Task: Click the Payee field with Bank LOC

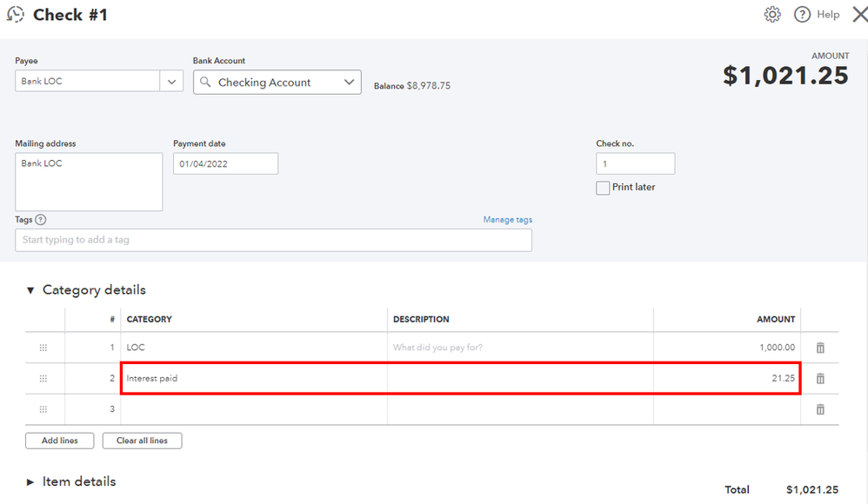Action: (88, 82)
